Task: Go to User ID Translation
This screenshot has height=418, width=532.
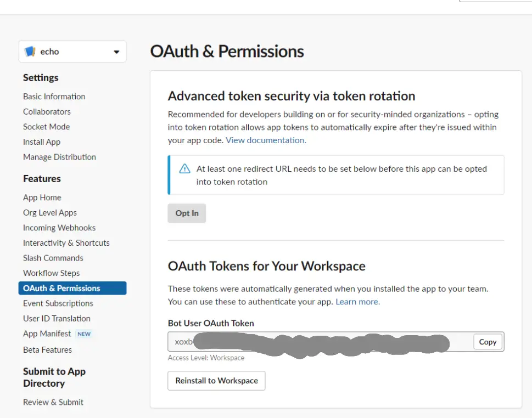Action: (57, 319)
